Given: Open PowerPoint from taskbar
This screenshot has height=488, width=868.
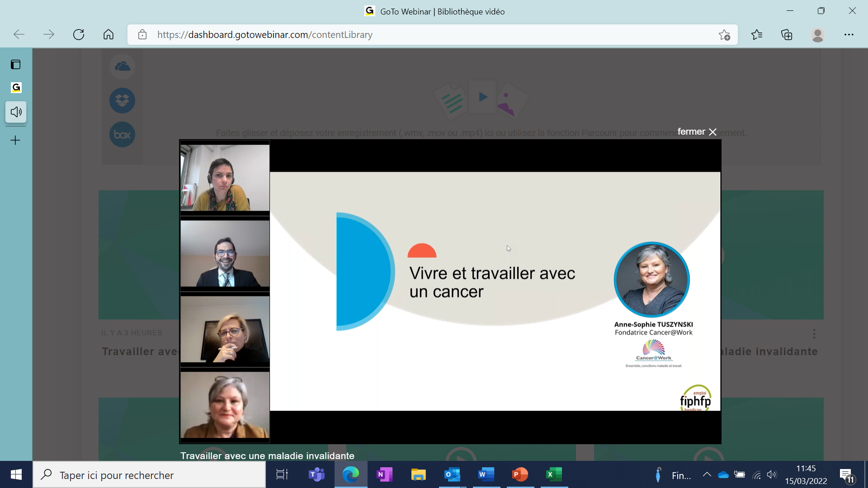Looking at the screenshot, I should (x=520, y=474).
